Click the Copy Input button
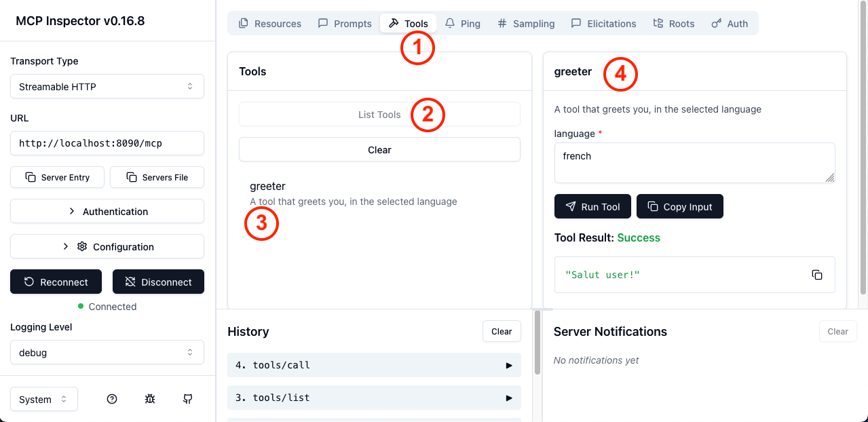The height and width of the screenshot is (422, 868). (679, 207)
